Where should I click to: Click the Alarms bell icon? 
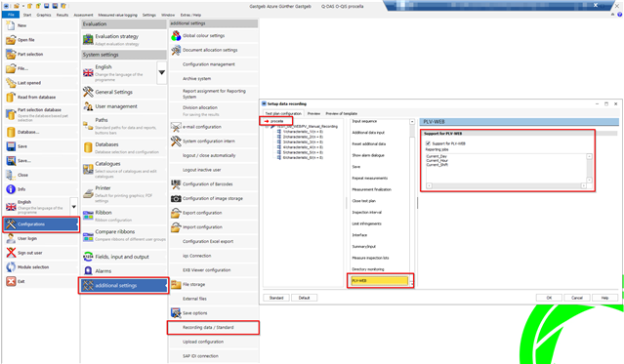point(88,271)
